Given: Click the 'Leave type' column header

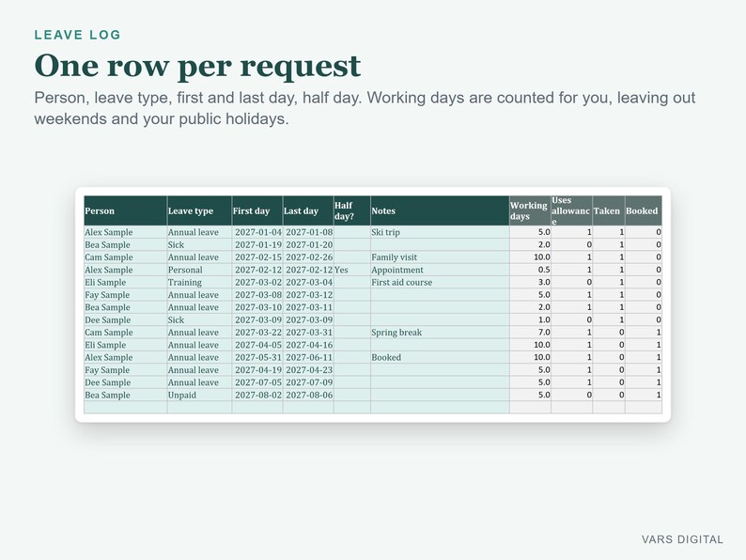Looking at the screenshot, I should point(199,210).
